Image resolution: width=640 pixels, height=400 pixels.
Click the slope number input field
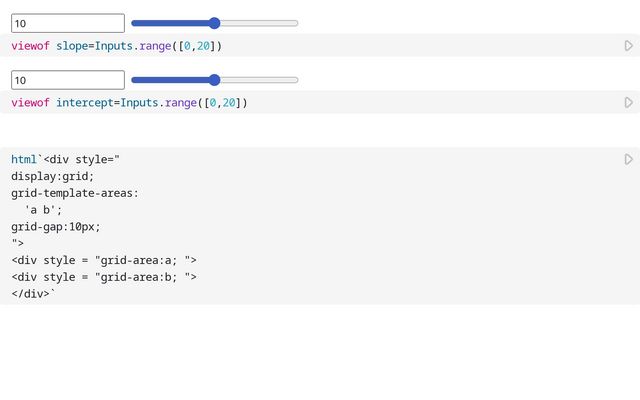[68, 23]
